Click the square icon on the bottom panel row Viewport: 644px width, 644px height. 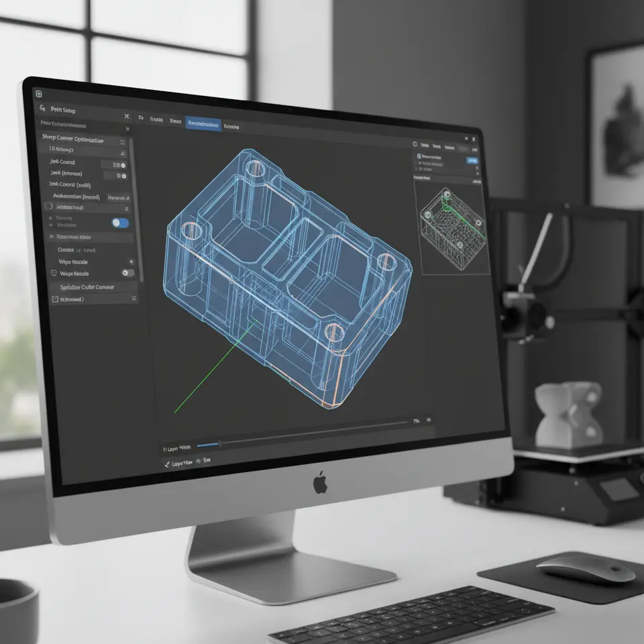54,299
